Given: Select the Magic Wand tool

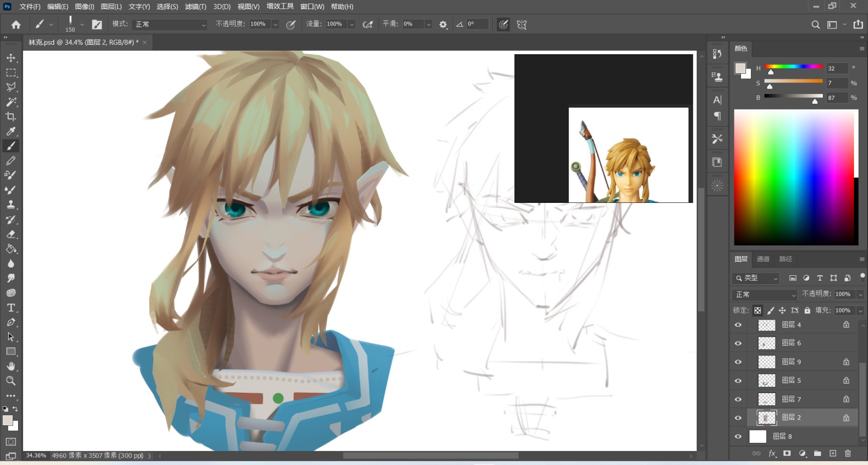Looking at the screenshot, I should (11, 102).
